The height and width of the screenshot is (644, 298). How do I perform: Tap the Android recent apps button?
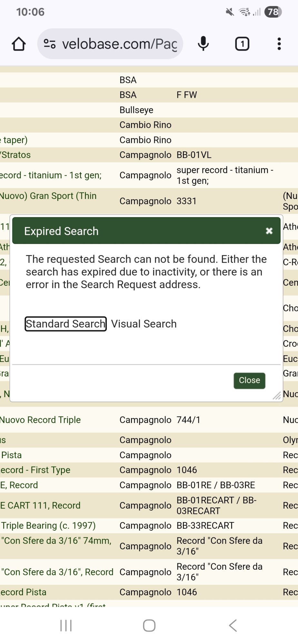pos(66,626)
